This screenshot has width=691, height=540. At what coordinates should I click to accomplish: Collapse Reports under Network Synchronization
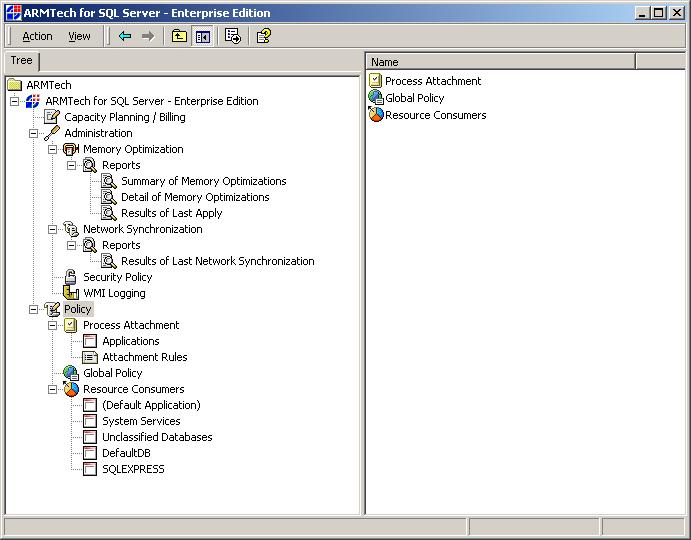pos(71,245)
